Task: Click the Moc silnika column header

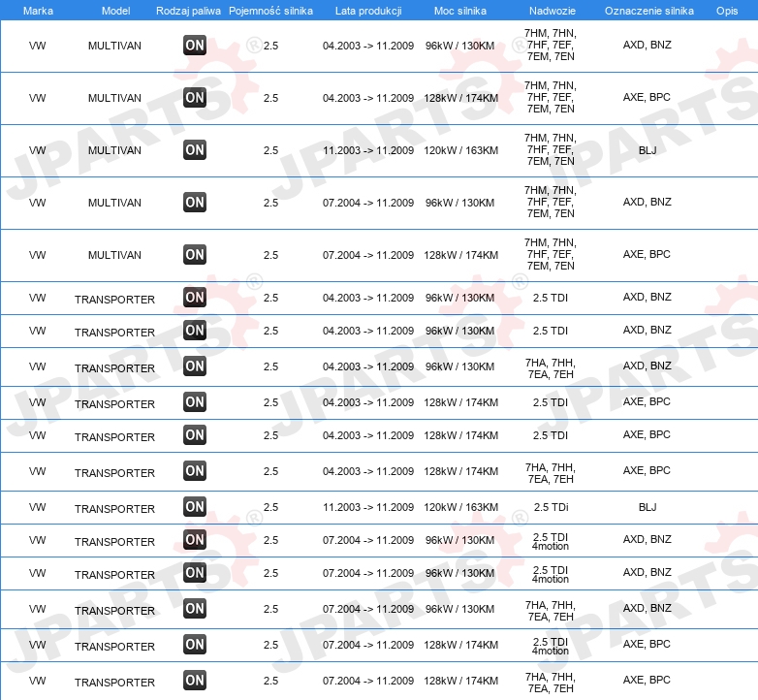Action: coord(460,11)
